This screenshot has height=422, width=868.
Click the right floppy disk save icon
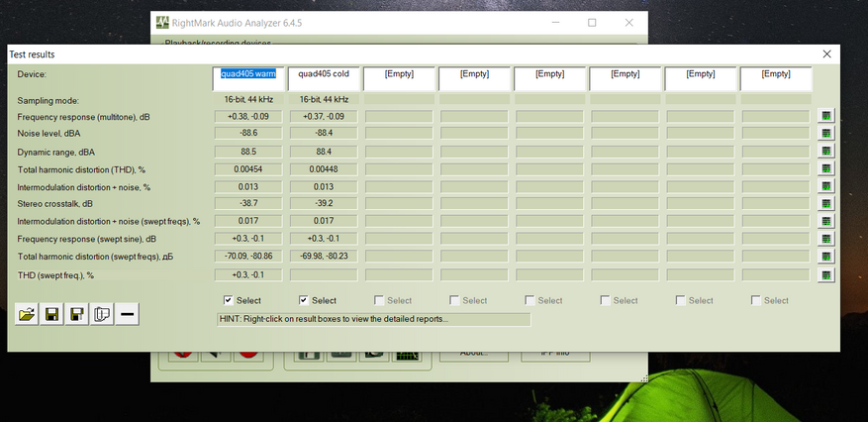(76, 315)
